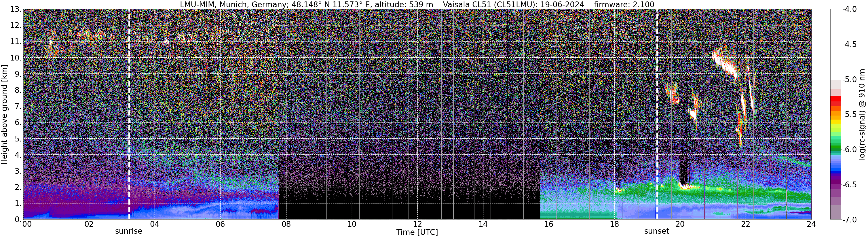Click the 'Time [UTC]' axis title
This screenshot has width=868, height=238.
(x=417, y=232)
